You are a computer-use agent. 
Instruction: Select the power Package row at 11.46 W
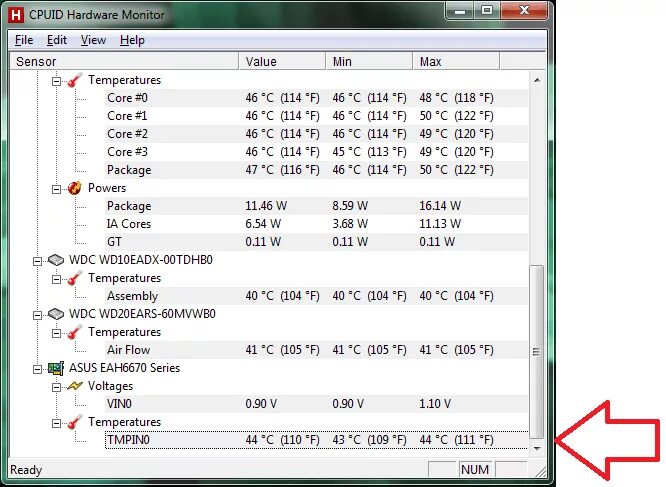316,206
